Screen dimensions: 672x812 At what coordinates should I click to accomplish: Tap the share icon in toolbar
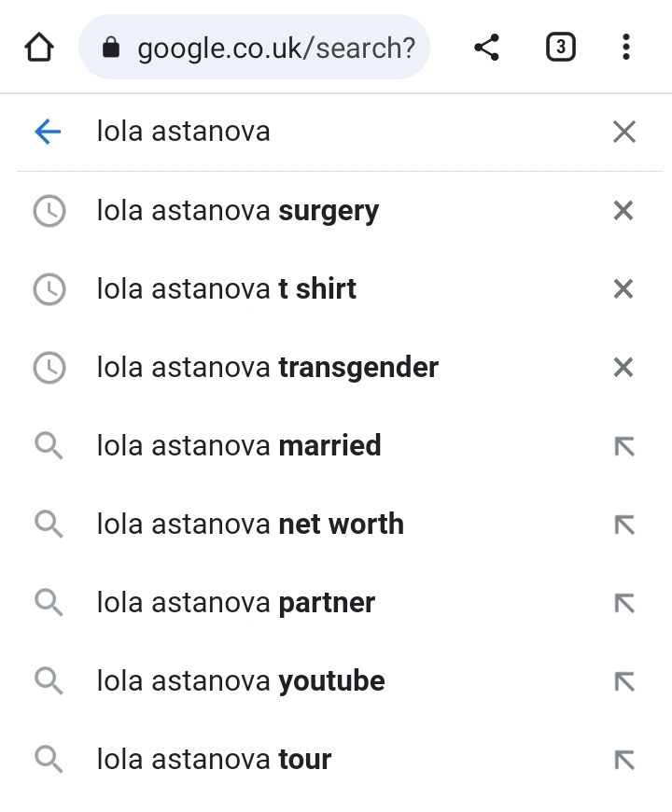coord(486,48)
